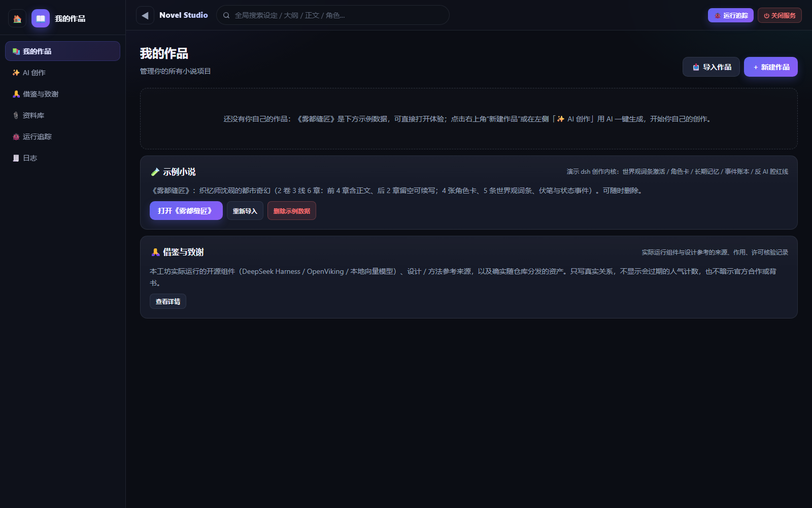Open 我的作品 in the sidebar
Viewport: 812px width, 508px height.
62,51
